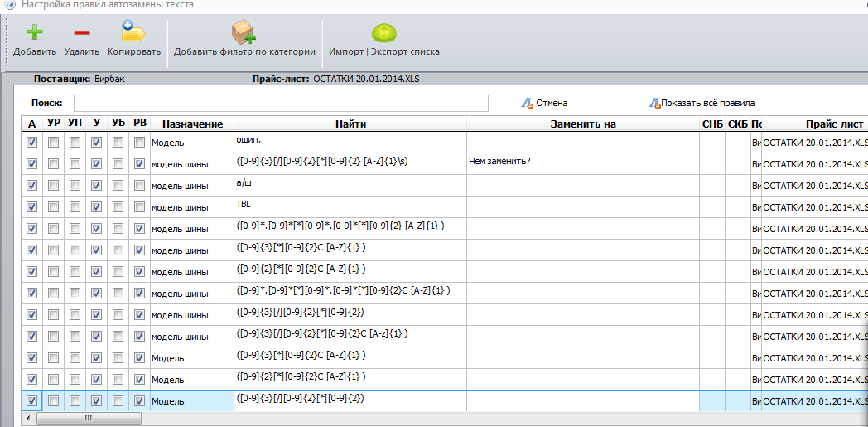868x427 pixels.
Task: Toggle РВ checkbox in TBL row
Action: [139, 207]
